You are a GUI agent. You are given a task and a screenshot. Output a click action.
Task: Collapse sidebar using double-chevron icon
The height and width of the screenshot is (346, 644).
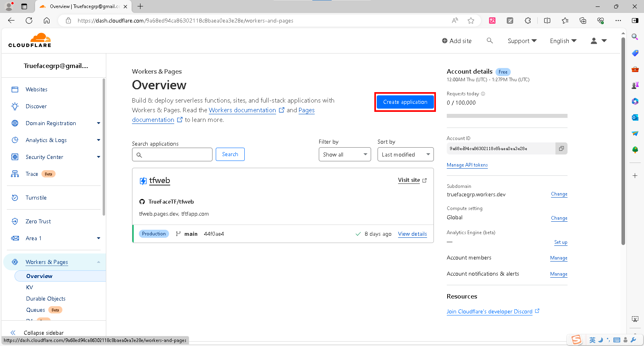(x=13, y=333)
